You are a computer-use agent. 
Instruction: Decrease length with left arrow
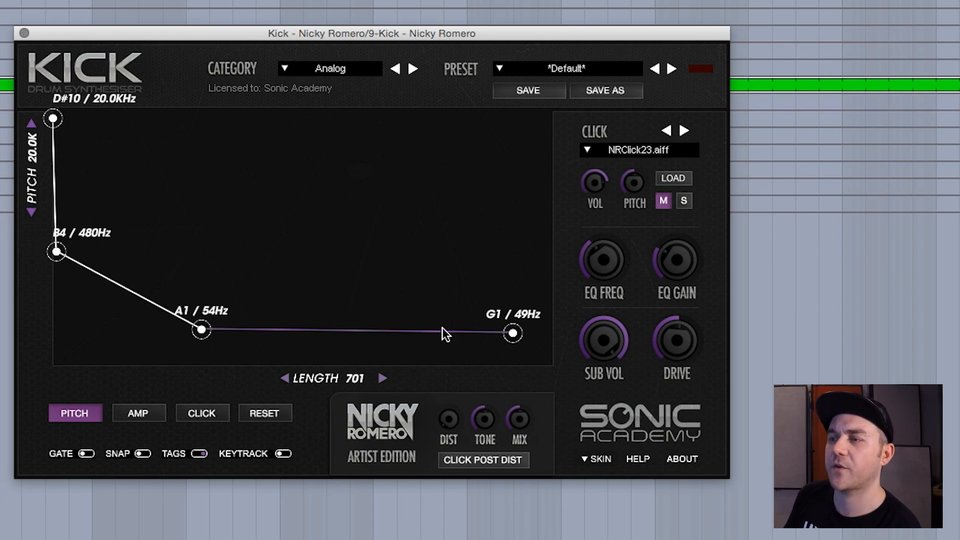click(x=285, y=378)
